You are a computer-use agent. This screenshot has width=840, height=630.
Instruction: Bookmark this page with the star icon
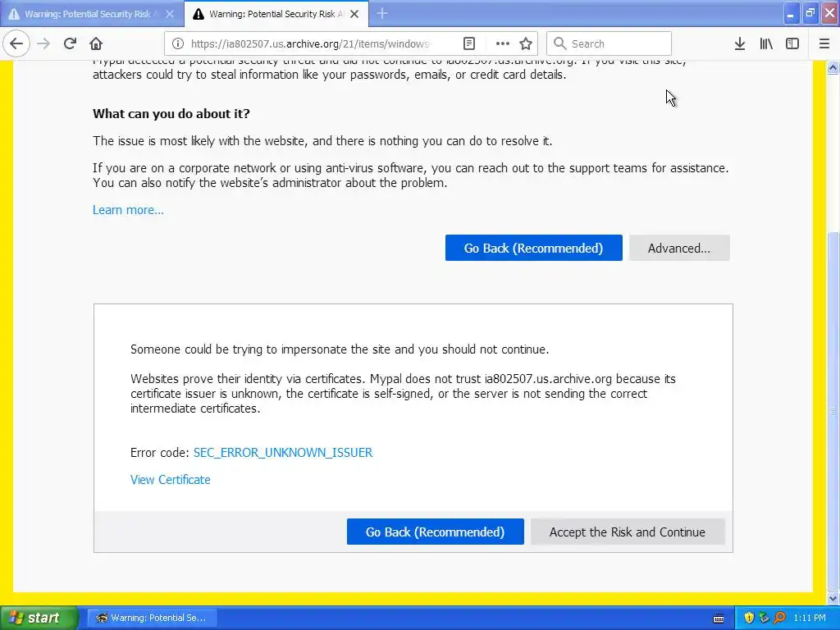(x=526, y=43)
